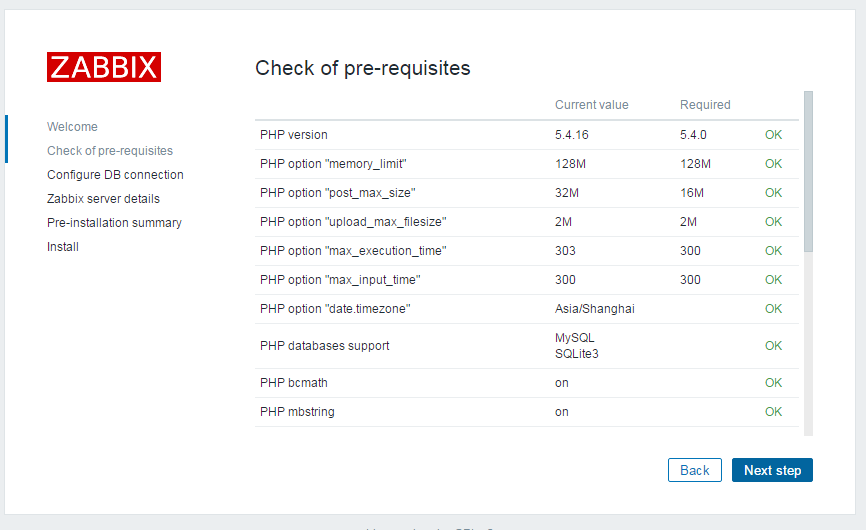Click the Install step in sidebar

pyautogui.click(x=63, y=247)
